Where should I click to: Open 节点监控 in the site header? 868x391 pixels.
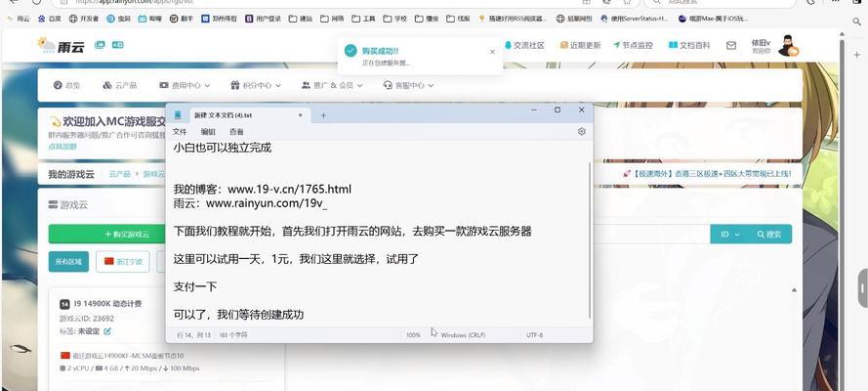(633, 45)
